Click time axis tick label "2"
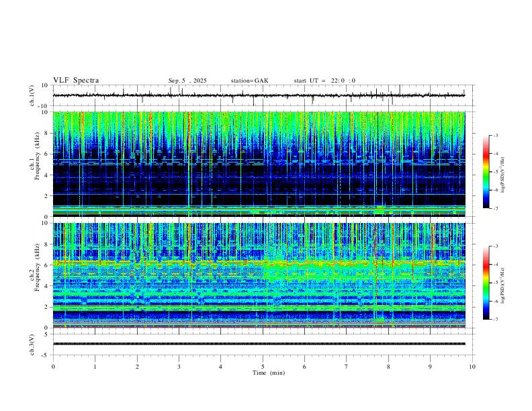 (137, 367)
